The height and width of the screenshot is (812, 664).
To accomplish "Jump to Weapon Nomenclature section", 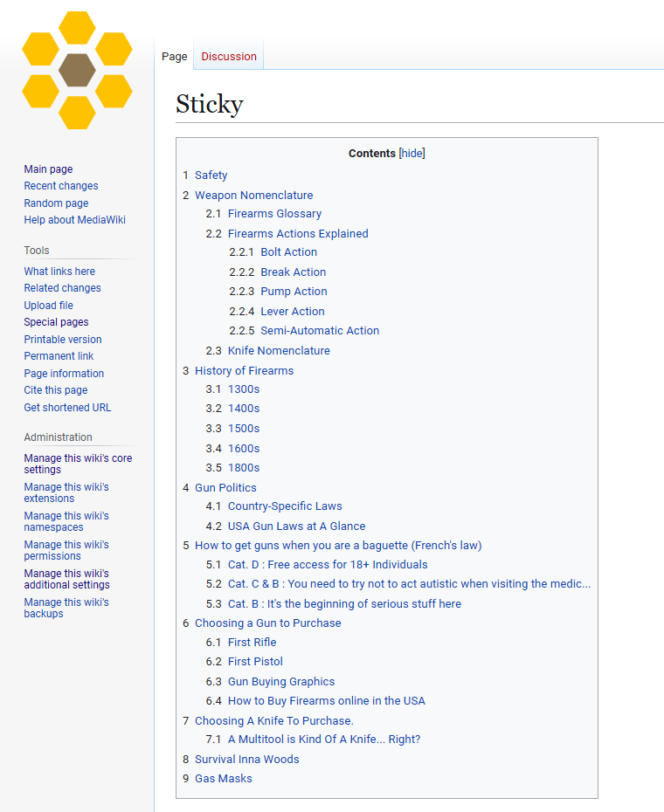I will pyautogui.click(x=254, y=196).
